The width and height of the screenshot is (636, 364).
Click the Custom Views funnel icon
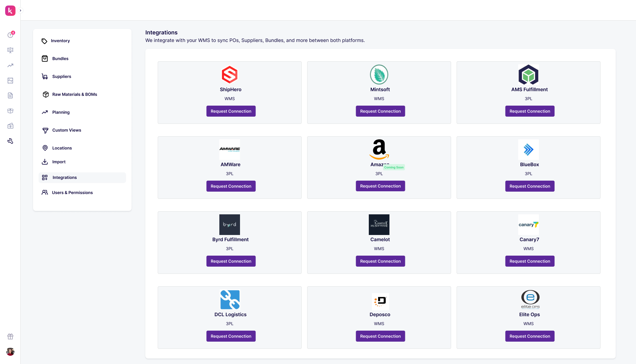tap(45, 130)
